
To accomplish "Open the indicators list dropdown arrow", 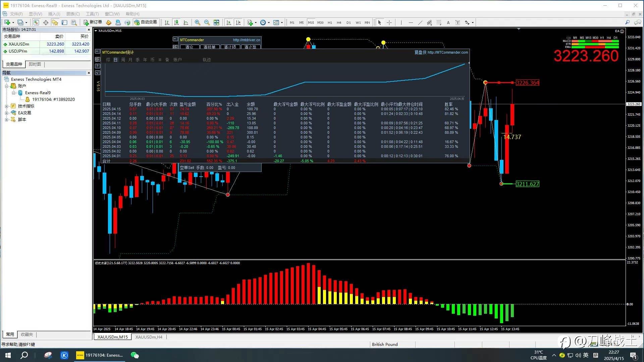I will [x=256, y=22].
